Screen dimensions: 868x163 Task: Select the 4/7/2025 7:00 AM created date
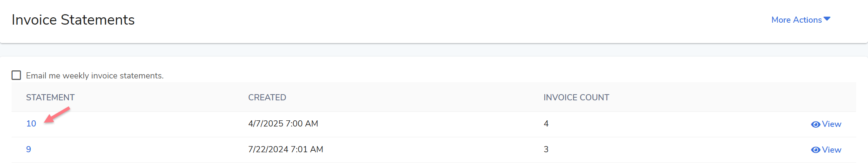pos(283,124)
